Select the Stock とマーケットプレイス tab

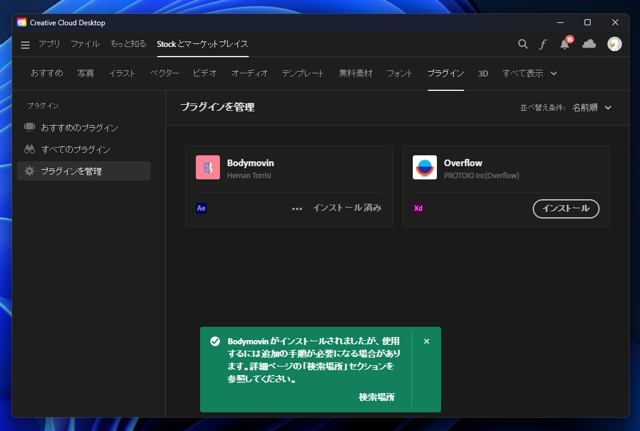point(202,44)
